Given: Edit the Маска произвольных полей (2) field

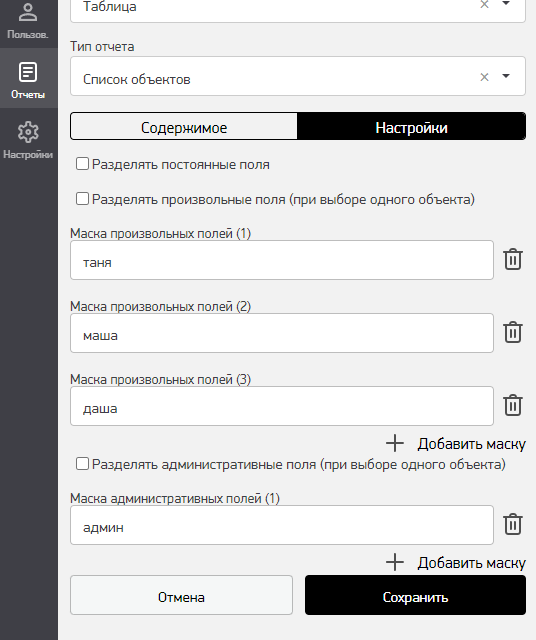Looking at the screenshot, I should click(282, 333).
